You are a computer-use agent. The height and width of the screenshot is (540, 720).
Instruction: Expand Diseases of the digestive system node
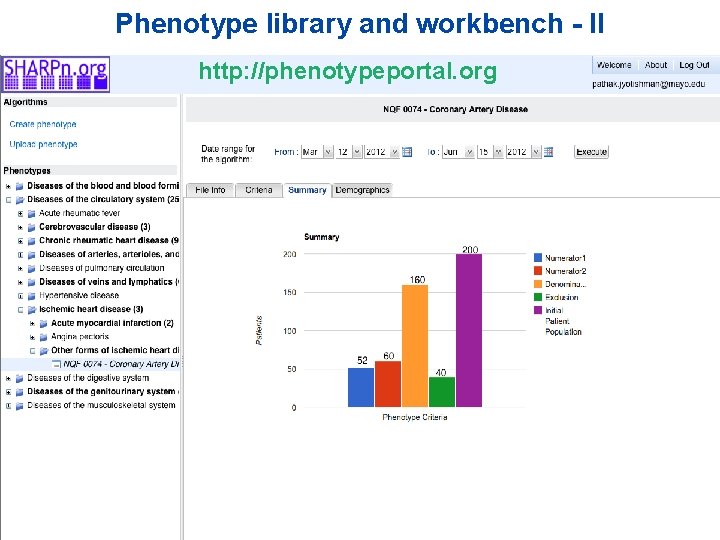[8, 379]
